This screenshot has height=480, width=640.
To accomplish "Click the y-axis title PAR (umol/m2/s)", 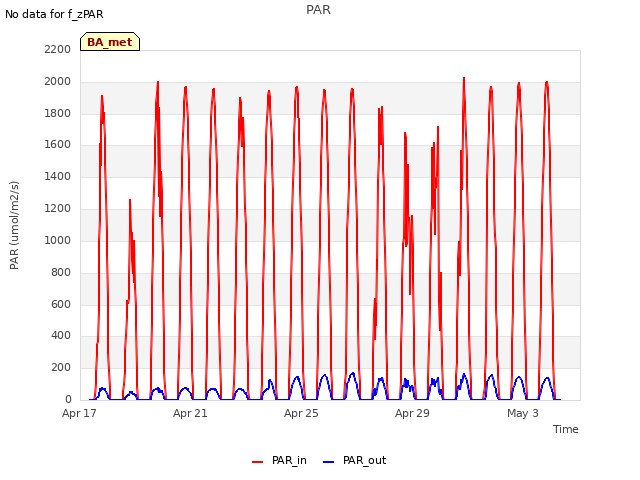I will tap(14, 225).
